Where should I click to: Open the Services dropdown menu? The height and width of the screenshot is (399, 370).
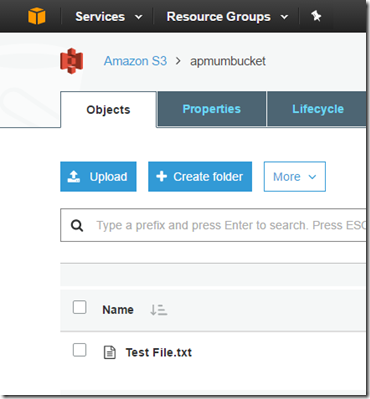[109, 16]
